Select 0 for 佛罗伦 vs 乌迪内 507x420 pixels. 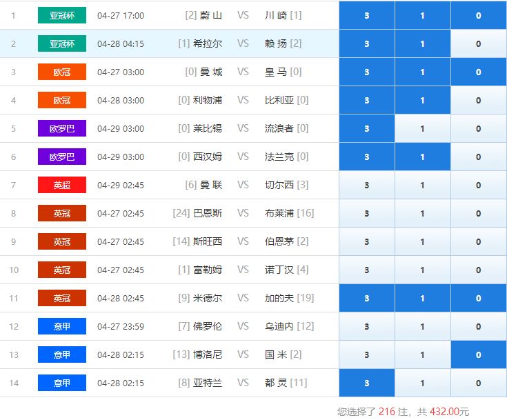pyautogui.click(x=479, y=327)
